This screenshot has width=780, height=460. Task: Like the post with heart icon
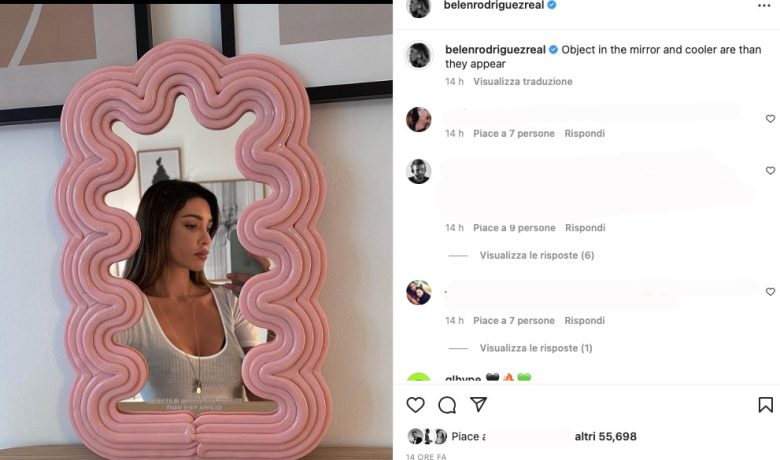415,405
